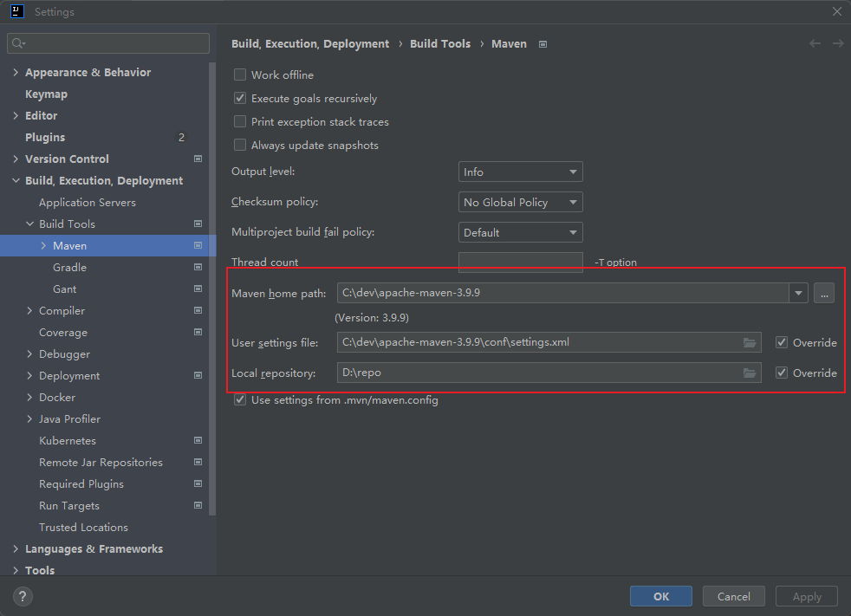Click project-level icon next to Gradle item
Image resolution: width=851 pixels, height=616 pixels.
198,267
